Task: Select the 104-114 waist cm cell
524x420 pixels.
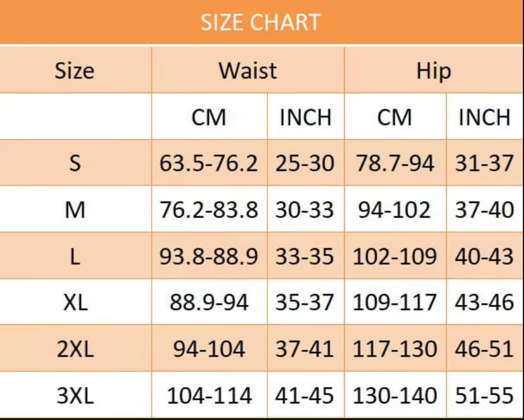Action: [209, 396]
